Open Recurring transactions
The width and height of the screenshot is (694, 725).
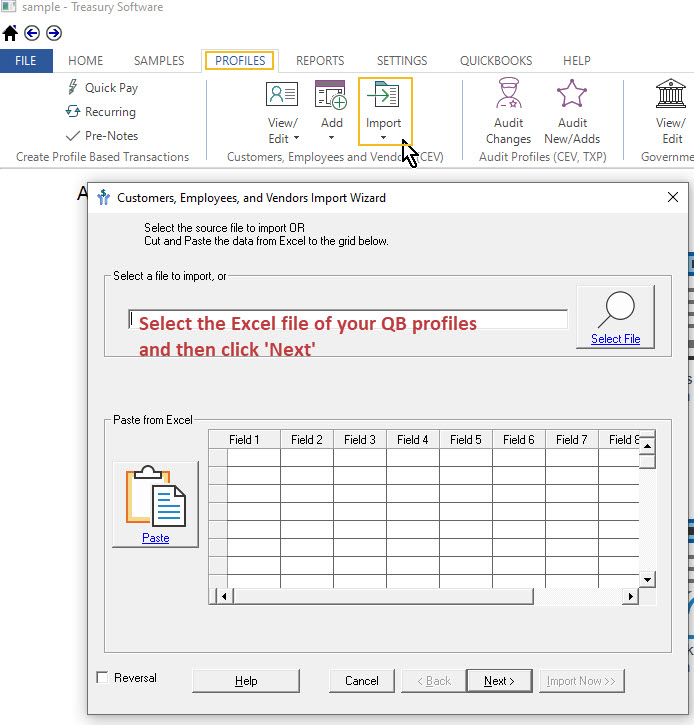(101, 112)
